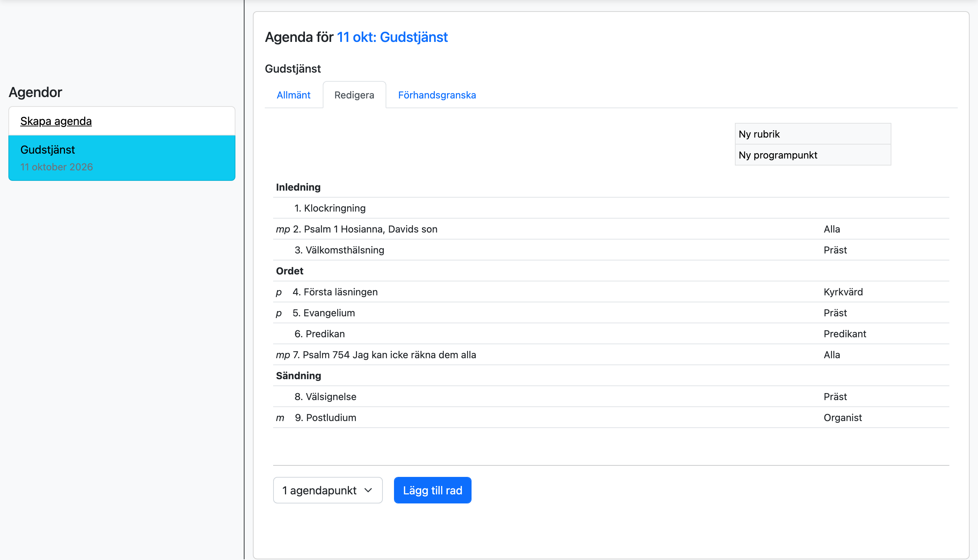The height and width of the screenshot is (560, 978).
Task: Click the p marker on Evangelium row
Action: (x=279, y=314)
